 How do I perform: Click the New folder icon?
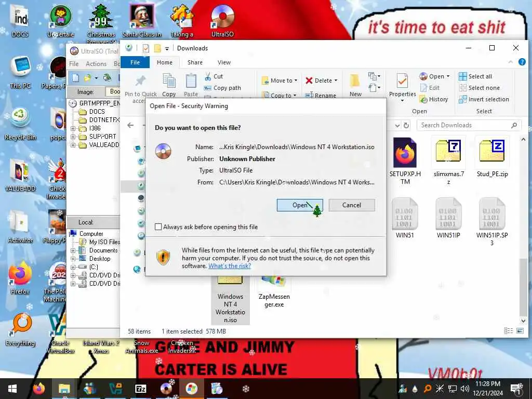coord(355,81)
